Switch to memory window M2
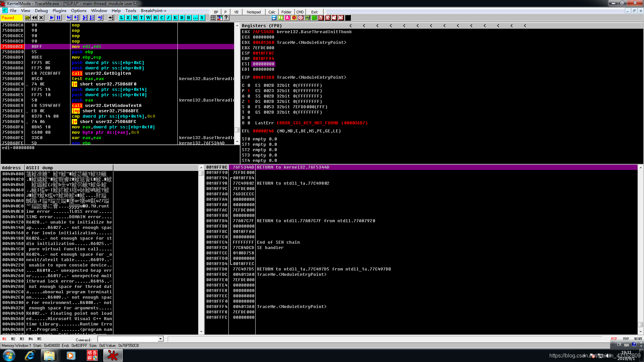644x362 pixels. 13,339
